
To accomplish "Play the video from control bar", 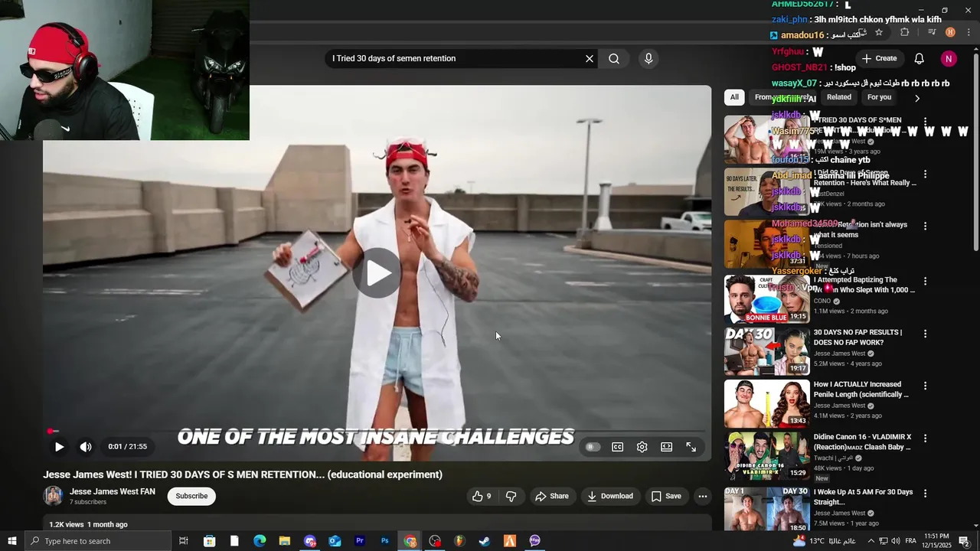I will [x=59, y=447].
